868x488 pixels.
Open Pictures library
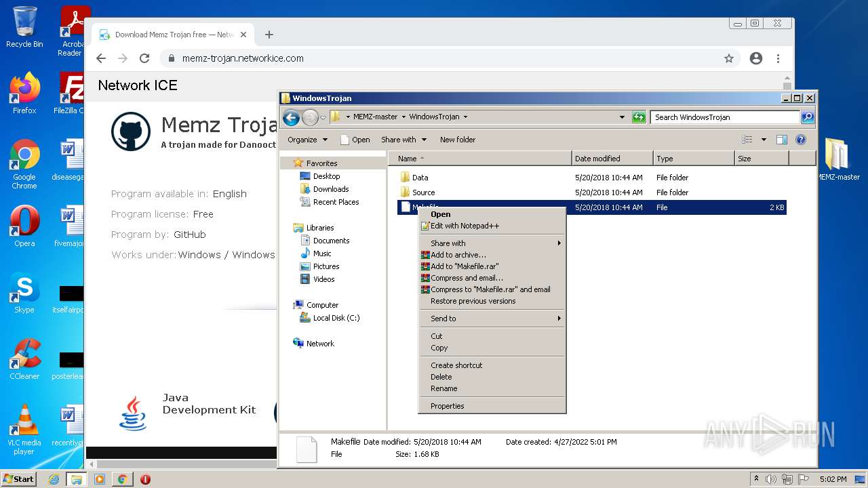pos(325,266)
